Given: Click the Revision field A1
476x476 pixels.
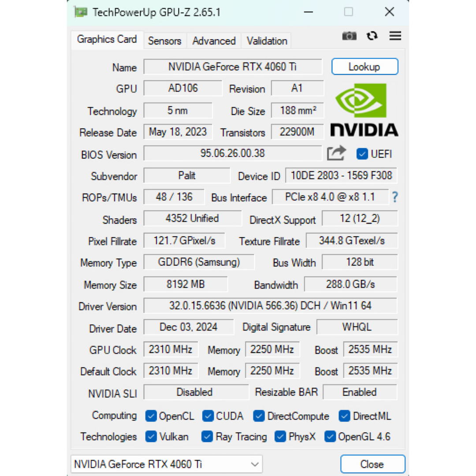Looking at the screenshot, I should pos(297,88).
